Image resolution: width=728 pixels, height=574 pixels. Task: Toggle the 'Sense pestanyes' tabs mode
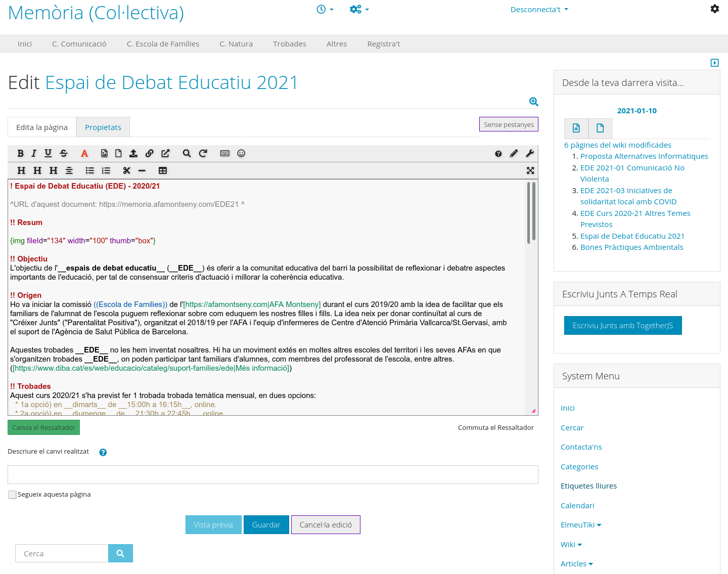509,124
